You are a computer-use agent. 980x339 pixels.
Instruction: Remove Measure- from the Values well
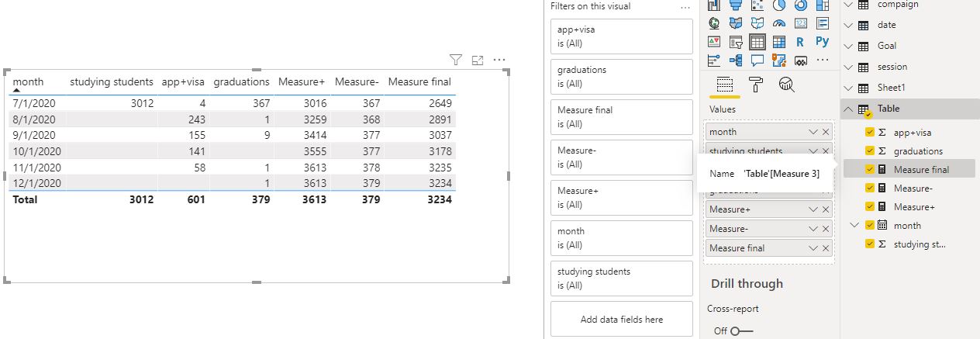tap(826, 229)
